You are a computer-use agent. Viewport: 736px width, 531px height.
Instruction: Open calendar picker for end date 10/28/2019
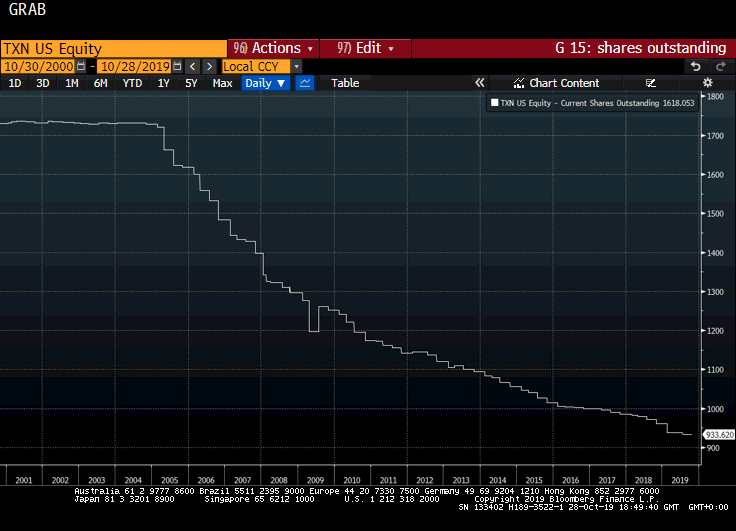[x=177, y=66]
